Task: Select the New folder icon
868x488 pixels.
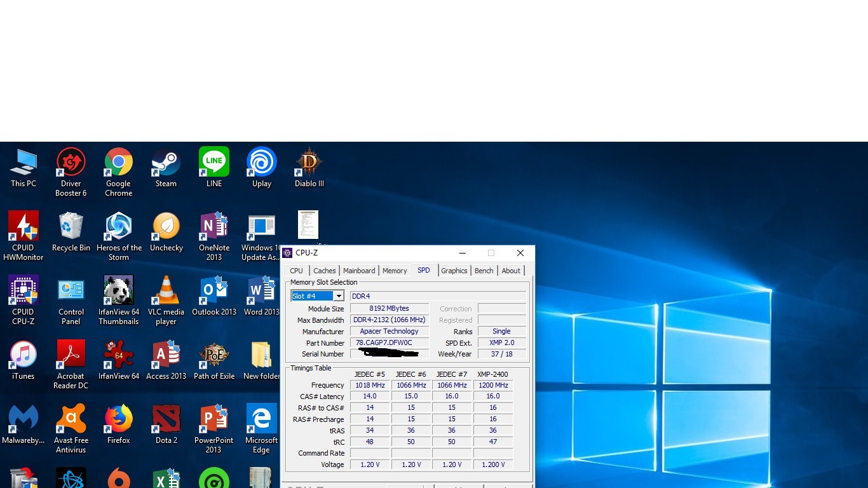Action: coord(262,360)
